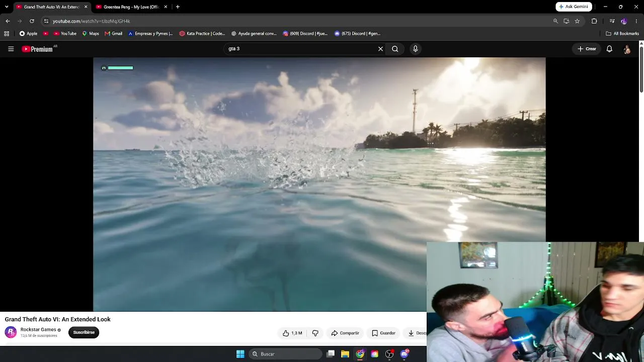Go back to the previous page
The image size is (644, 362).
8,21
